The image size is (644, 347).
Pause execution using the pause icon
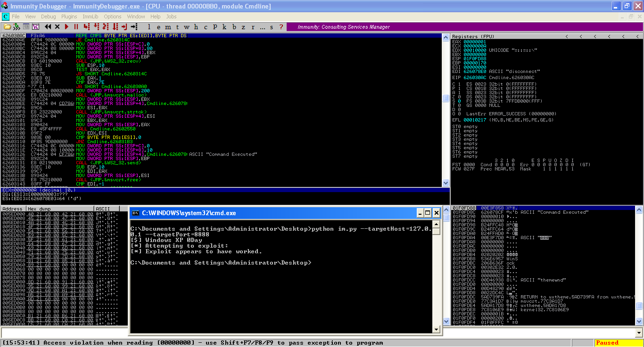76,27
